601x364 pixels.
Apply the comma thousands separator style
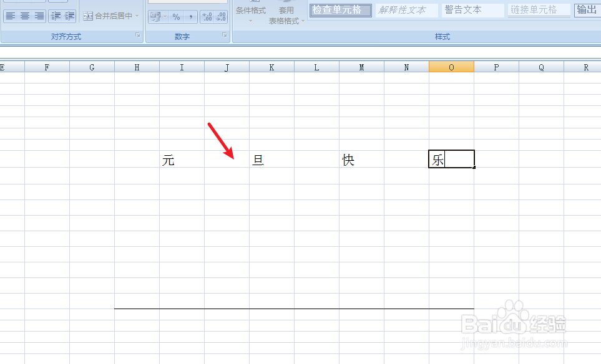click(190, 17)
